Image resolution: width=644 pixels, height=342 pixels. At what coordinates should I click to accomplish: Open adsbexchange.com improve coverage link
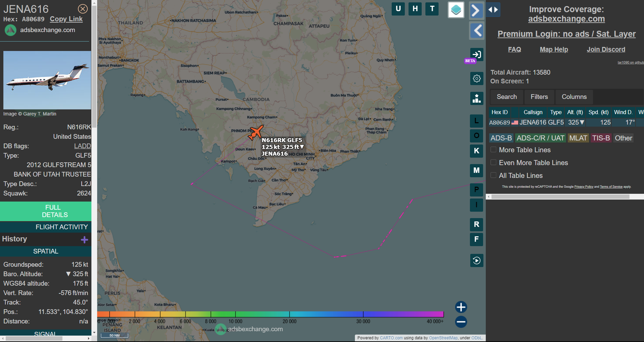click(566, 19)
